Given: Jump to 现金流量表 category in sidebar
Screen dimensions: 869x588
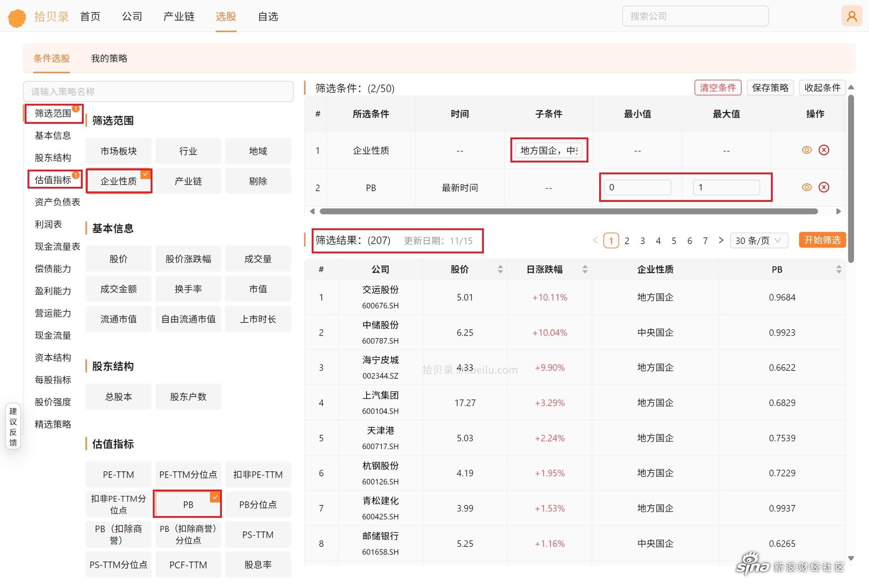Looking at the screenshot, I should [57, 246].
